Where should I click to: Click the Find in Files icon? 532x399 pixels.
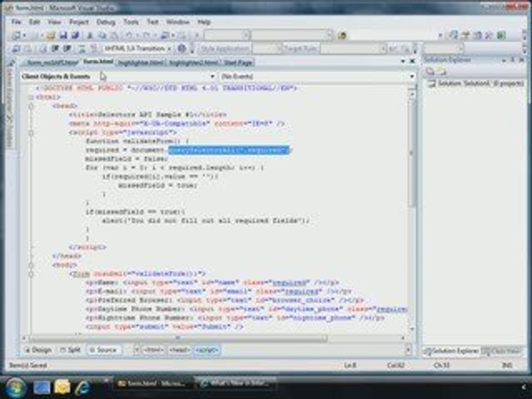tap(342, 35)
